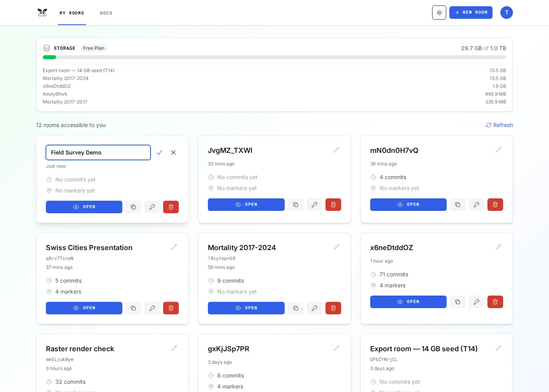The height and width of the screenshot is (392, 549).
Task: Edit the Raster render check room name
Action: (x=174, y=348)
